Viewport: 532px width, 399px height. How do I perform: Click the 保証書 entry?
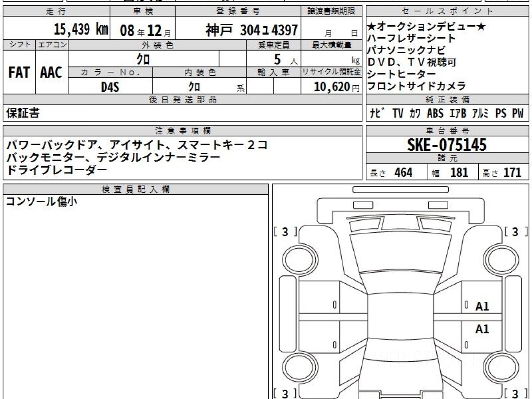[23, 113]
